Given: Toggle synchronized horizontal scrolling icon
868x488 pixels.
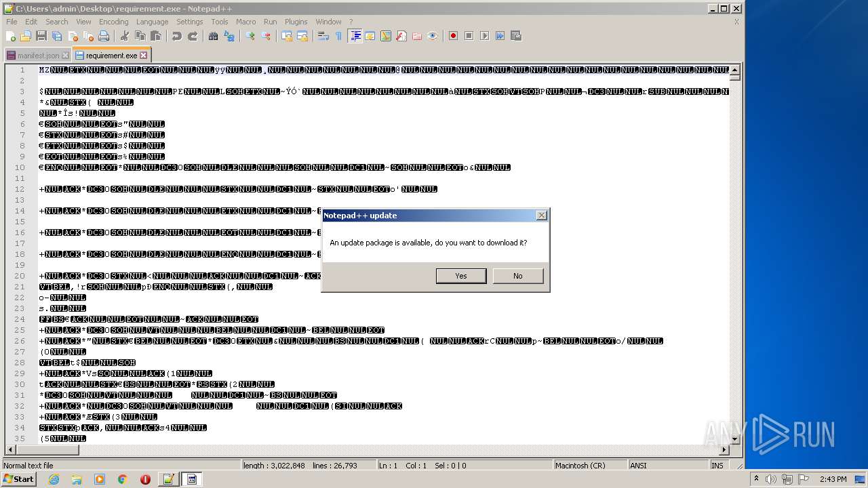Looking at the screenshot, I should 302,36.
